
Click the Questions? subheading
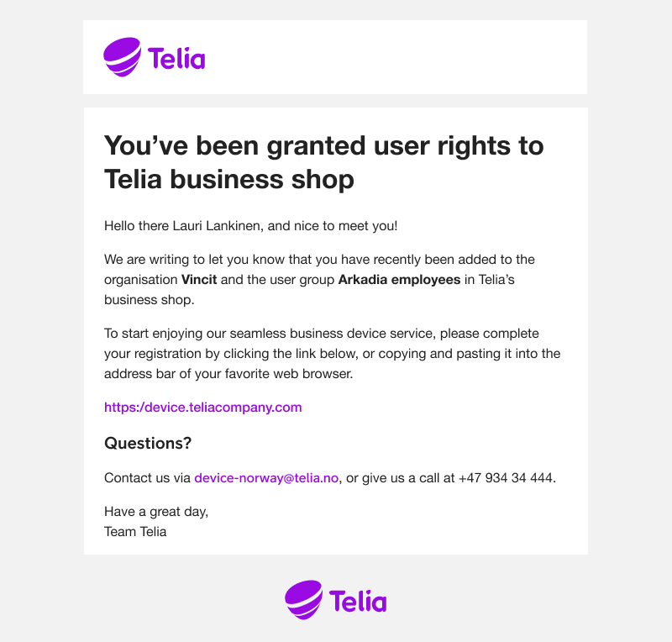tap(148, 443)
